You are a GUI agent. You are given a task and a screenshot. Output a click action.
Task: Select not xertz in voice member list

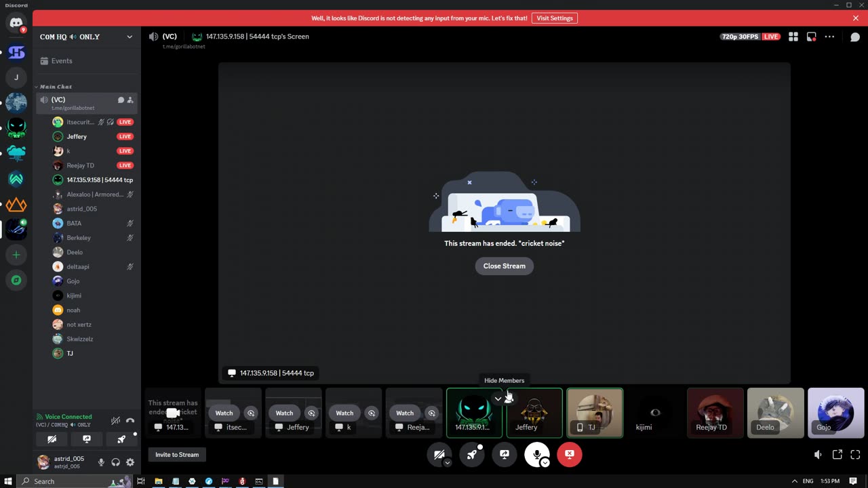(x=93, y=325)
